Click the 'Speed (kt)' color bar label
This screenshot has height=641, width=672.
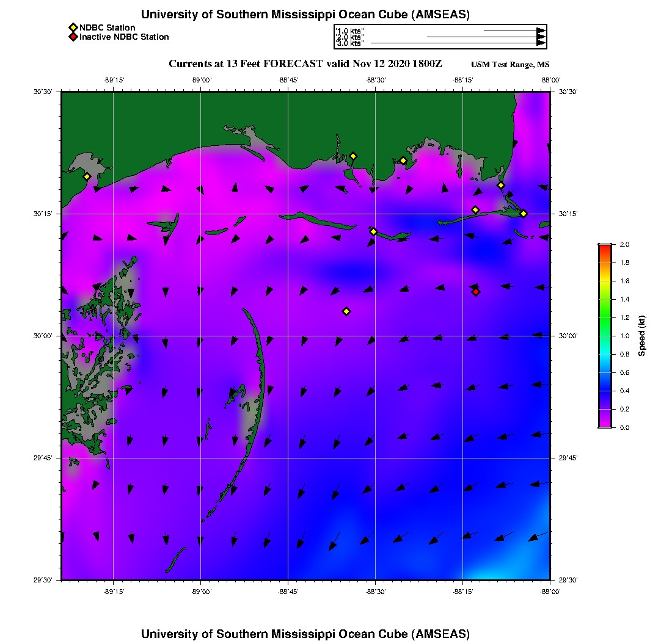642,336
